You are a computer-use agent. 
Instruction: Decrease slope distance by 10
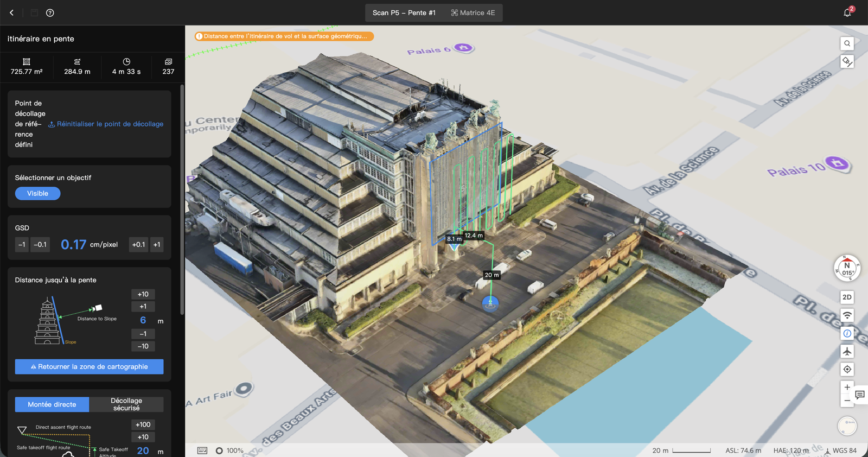click(x=143, y=346)
